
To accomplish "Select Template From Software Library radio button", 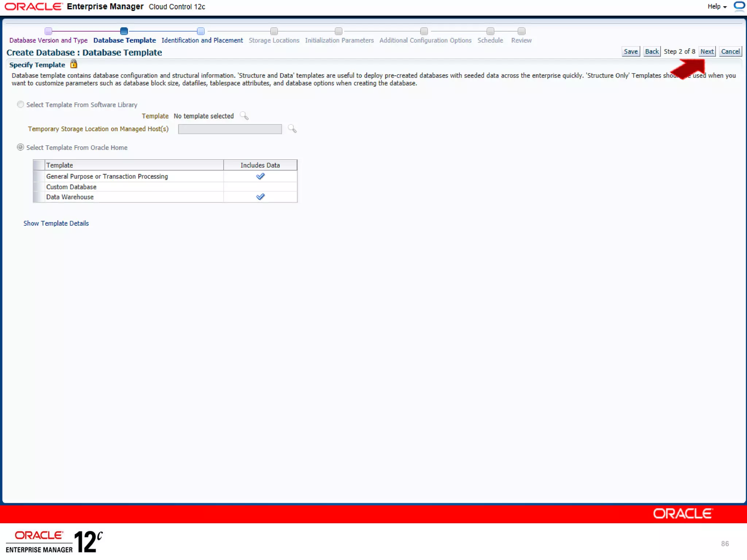I will [20, 105].
